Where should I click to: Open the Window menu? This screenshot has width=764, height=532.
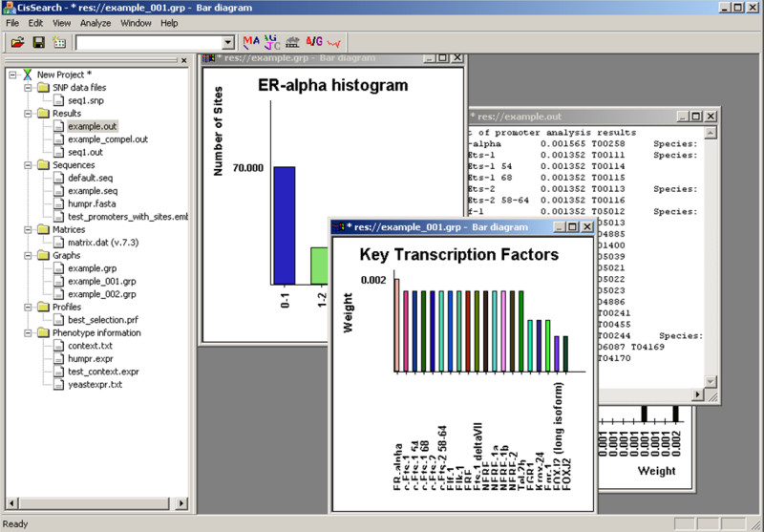coord(136,23)
